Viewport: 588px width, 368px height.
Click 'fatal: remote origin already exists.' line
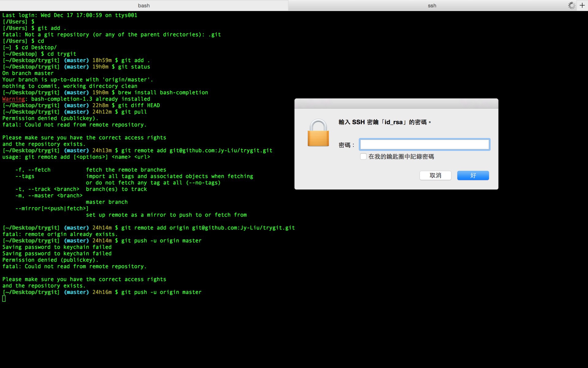coord(60,234)
